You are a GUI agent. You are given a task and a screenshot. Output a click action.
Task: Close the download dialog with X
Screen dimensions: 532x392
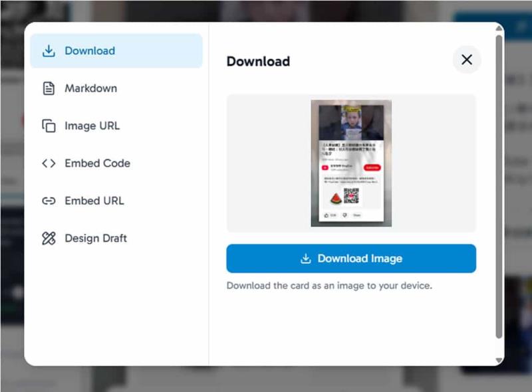(467, 60)
